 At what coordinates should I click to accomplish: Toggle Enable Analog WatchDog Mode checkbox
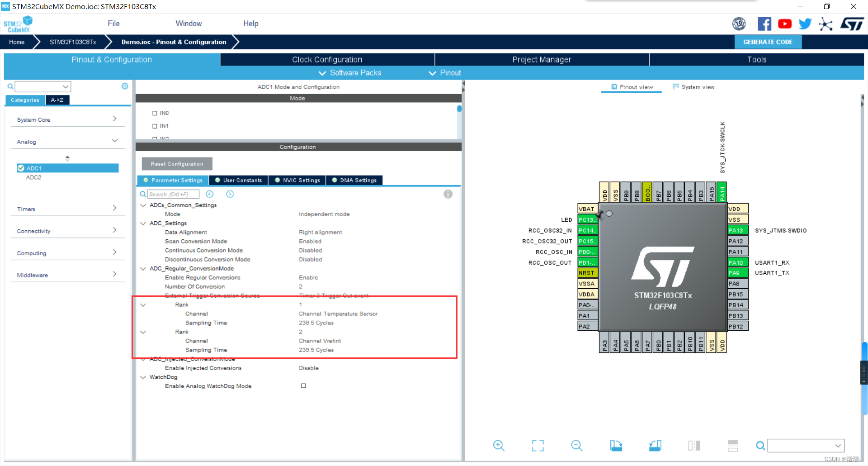(x=303, y=386)
